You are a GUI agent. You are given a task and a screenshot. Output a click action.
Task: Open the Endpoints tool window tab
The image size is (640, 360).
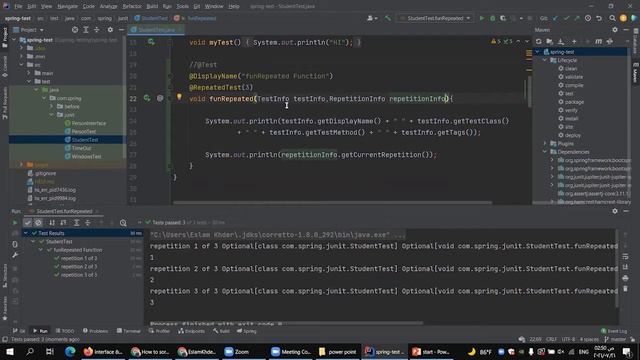click(191, 331)
